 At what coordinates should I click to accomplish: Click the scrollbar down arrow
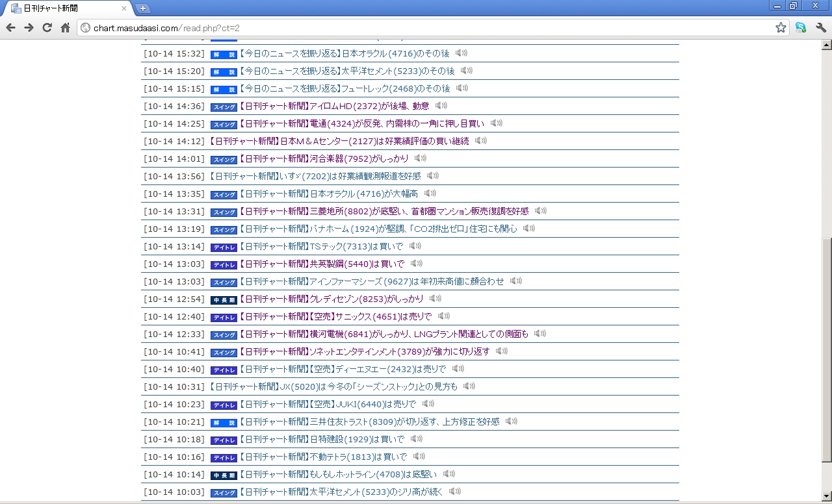click(826, 498)
